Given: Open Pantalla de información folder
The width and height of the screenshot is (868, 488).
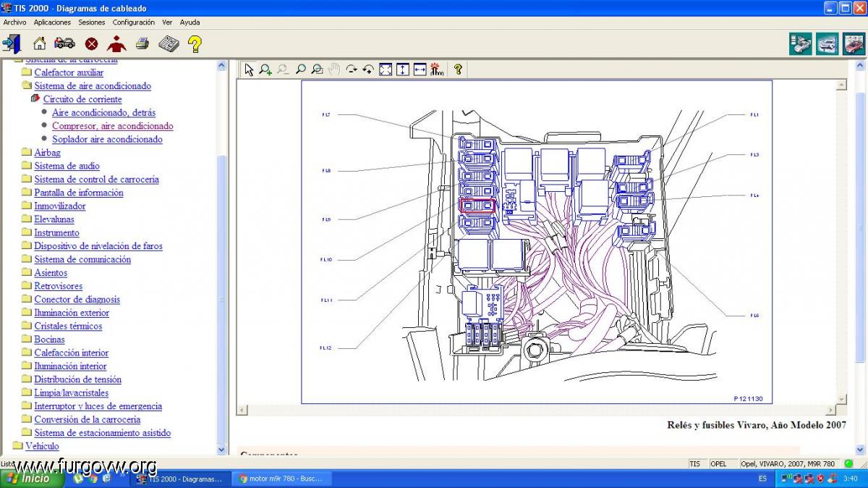Looking at the screenshot, I should (79, 193).
